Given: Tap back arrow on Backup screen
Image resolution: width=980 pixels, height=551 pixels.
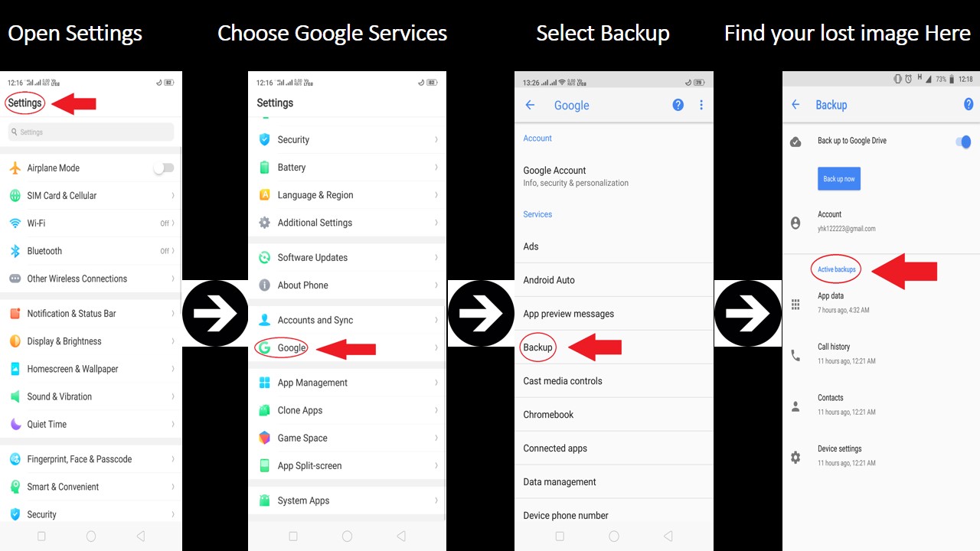Looking at the screenshot, I should (x=795, y=105).
